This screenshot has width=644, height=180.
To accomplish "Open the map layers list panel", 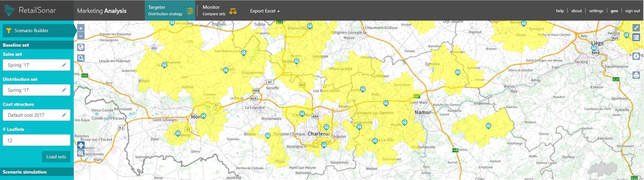I will (x=636, y=38).
